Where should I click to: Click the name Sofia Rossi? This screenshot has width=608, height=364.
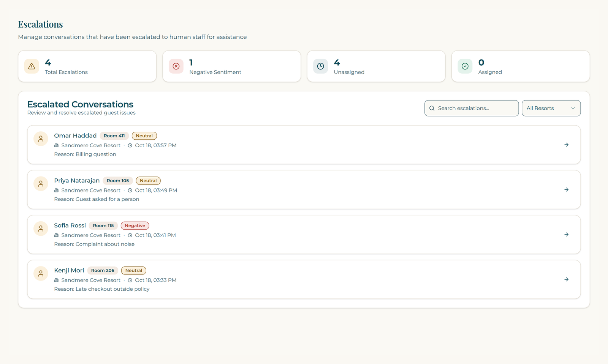pyautogui.click(x=70, y=225)
